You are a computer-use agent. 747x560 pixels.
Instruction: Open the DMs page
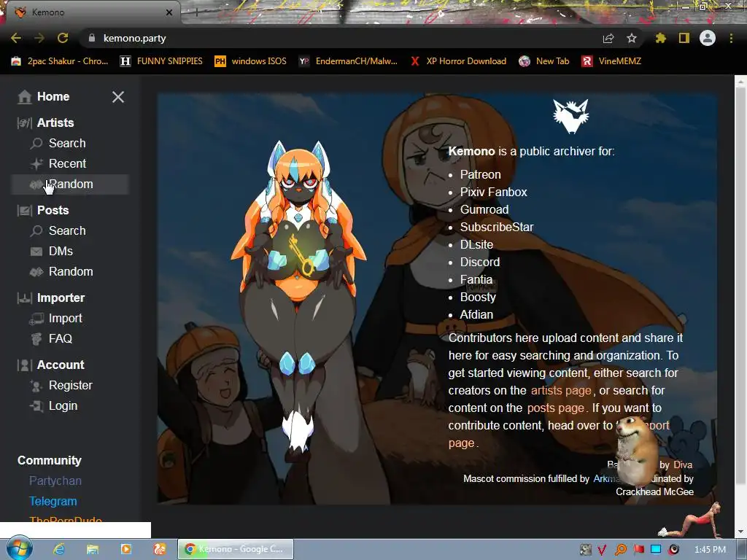pos(61,252)
